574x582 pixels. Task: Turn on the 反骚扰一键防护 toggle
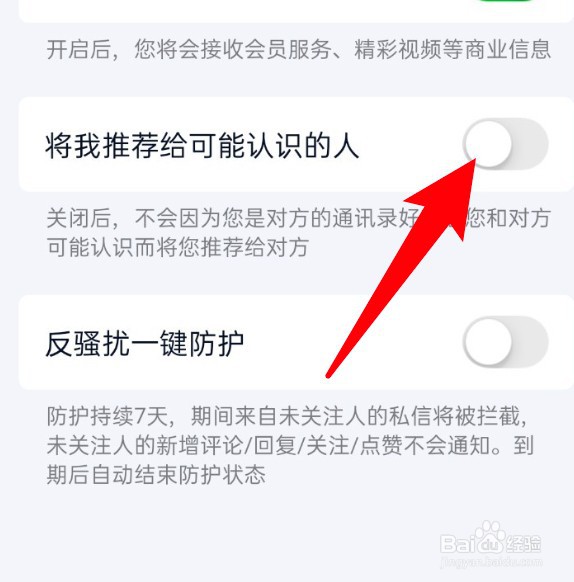pos(505,342)
